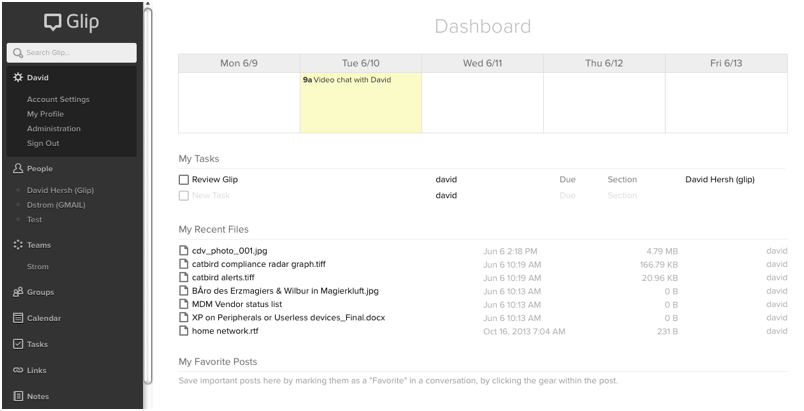Open the MDM Vendor status list file
804x411 pixels.
click(236, 304)
